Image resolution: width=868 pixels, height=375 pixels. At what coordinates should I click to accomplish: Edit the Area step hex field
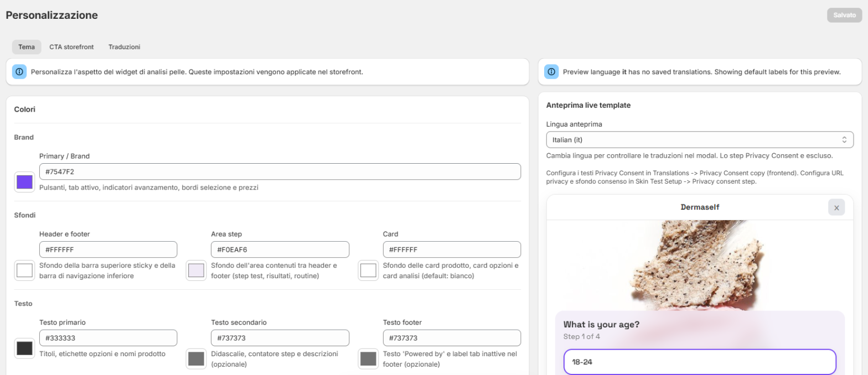[x=280, y=249]
